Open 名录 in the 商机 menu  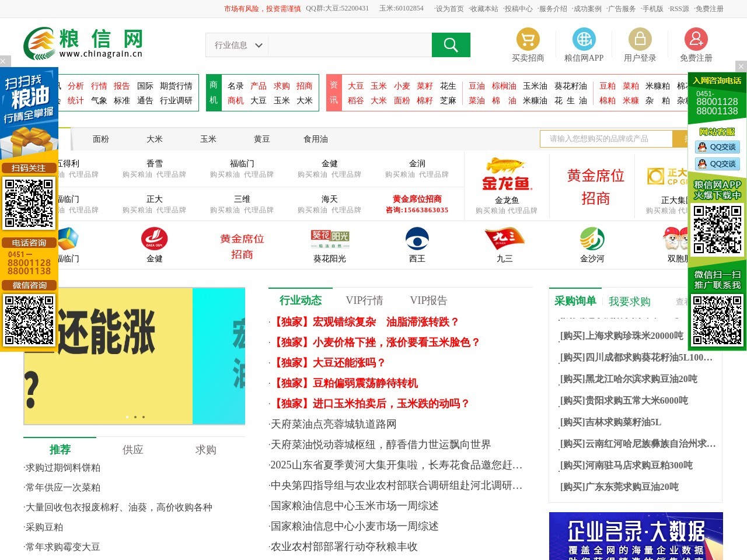(x=236, y=86)
